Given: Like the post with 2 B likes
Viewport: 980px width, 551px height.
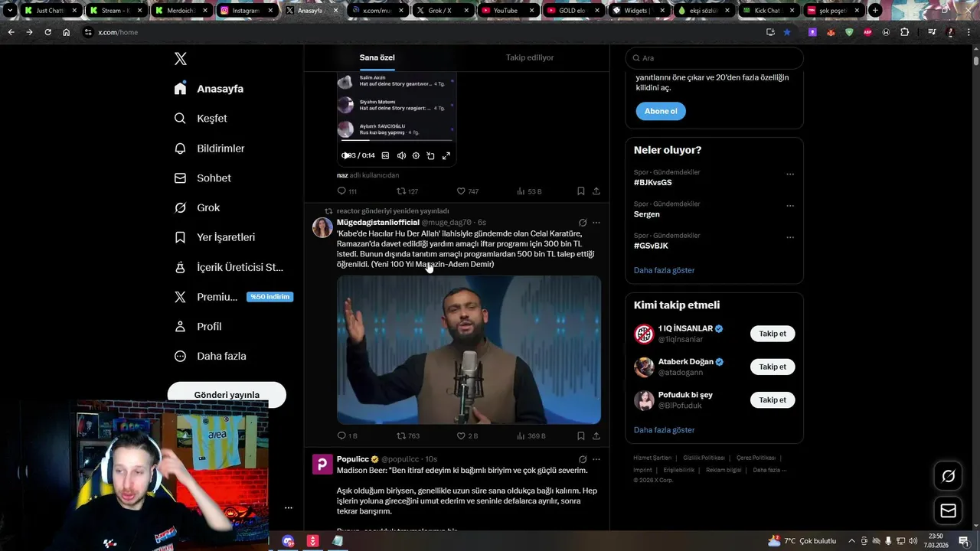Looking at the screenshot, I should [467, 436].
